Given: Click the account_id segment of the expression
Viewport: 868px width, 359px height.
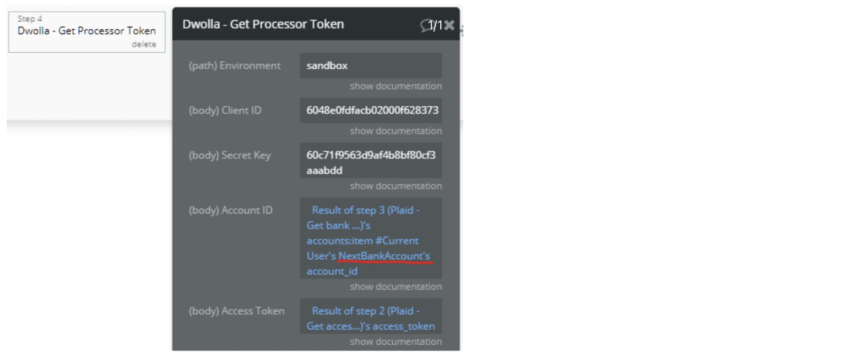Looking at the screenshot, I should (x=332, y=271).
